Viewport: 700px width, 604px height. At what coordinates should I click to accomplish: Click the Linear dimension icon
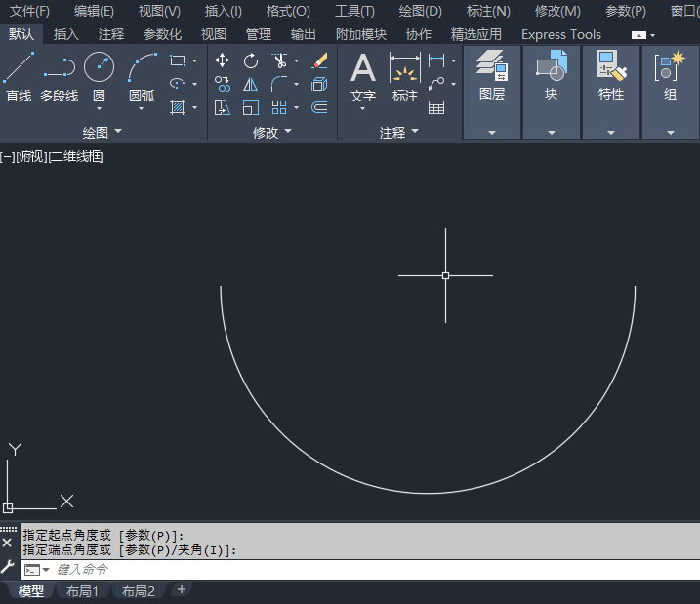[436, 60]
